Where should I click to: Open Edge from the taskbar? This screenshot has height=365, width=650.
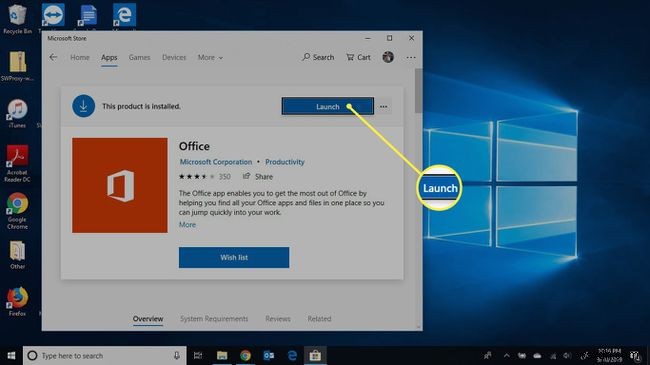pos(292,355)
